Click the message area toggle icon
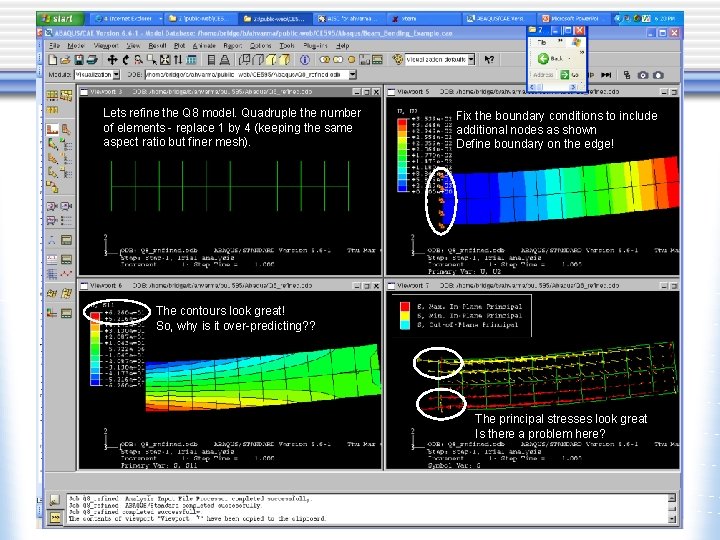Viewport: 720px width, 540px height. 55,500
